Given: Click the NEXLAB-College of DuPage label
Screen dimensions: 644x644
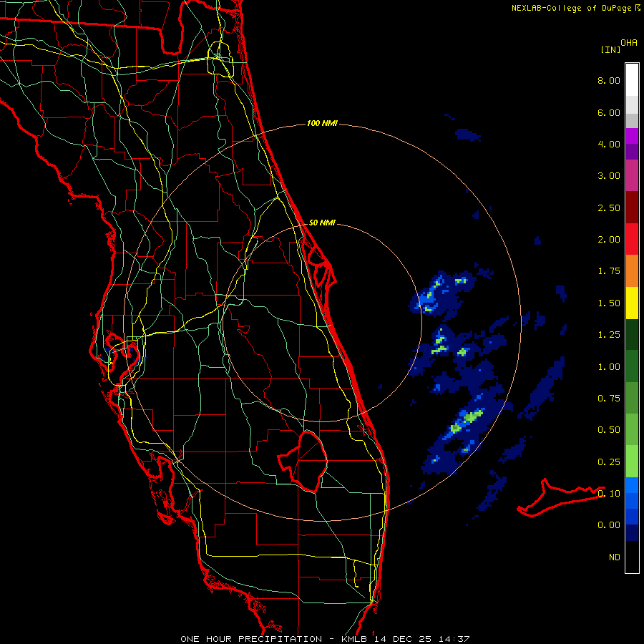Looking at the screenshot, I should click(x=571, y=8).
